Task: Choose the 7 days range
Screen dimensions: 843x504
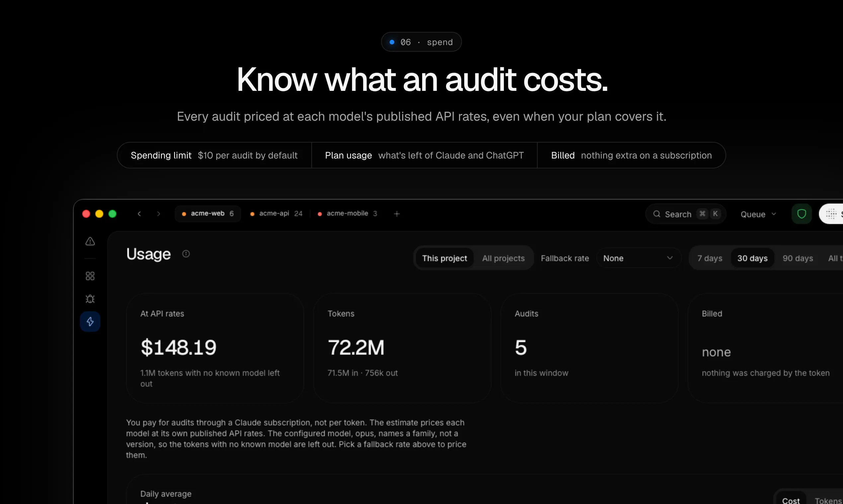Action: [710, 258]
